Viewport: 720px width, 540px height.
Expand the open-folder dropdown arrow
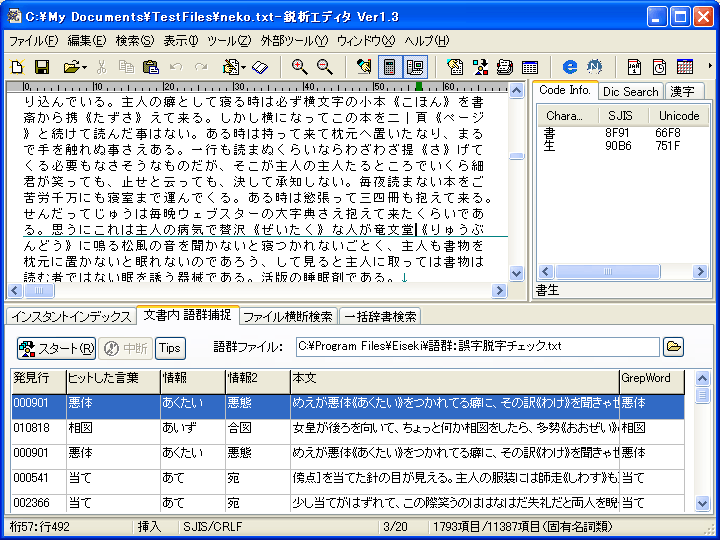click(x=84, y=68)
